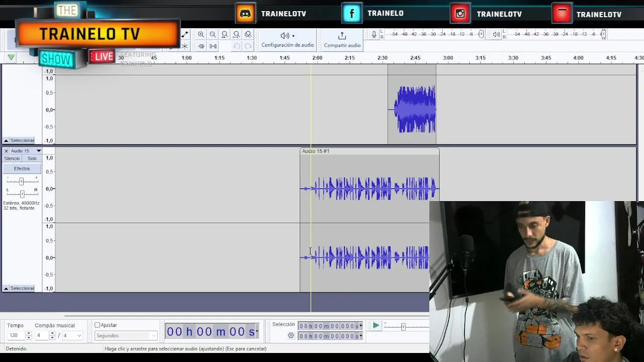The image size is (644, 362).
Task: Open Audio 15 track name dropdown
Action: click(38, 151)
